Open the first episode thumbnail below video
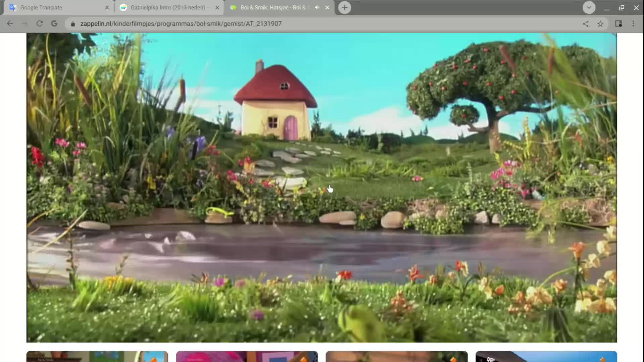 pyautogui.click(x=97, y=356)
